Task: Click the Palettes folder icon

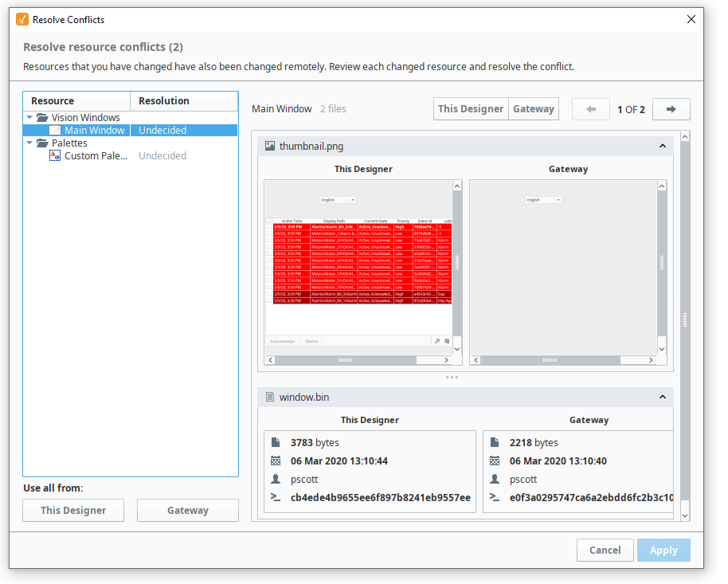Action: (x=42, y=143)
